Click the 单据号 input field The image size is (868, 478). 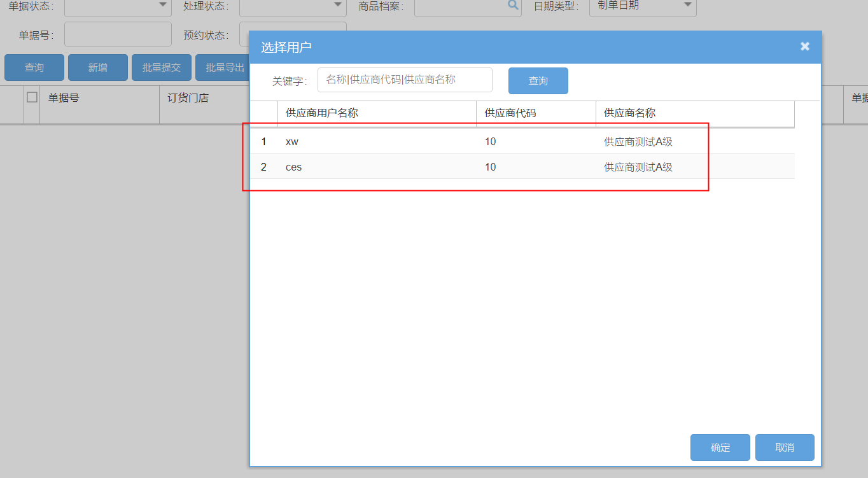point(118,34)
